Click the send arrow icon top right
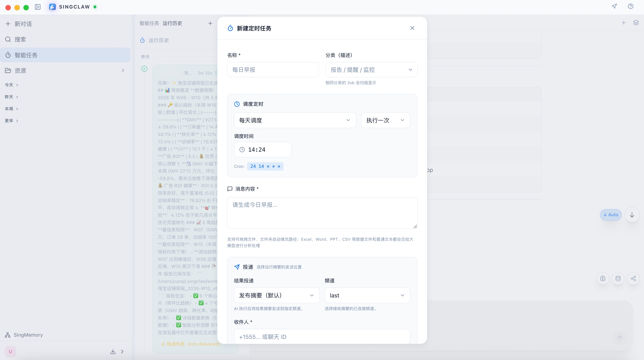This screenshot has width=644, height=360. pos(615,6)
